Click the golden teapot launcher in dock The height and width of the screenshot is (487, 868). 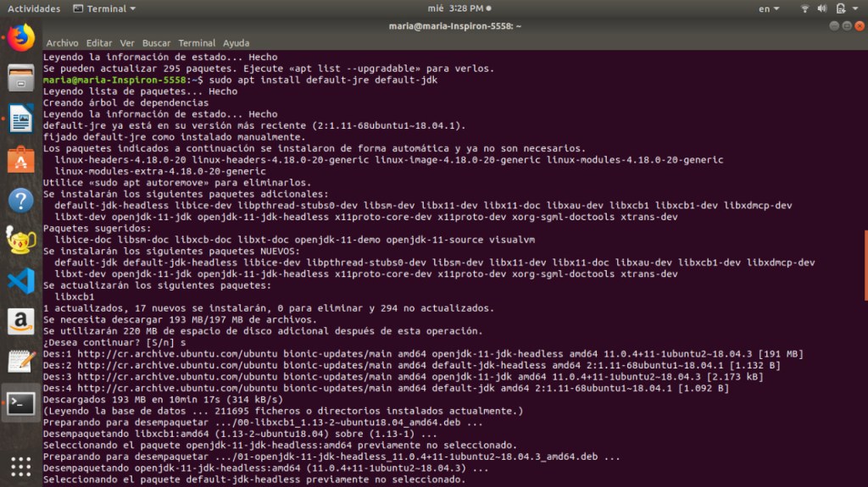point(21,241)
